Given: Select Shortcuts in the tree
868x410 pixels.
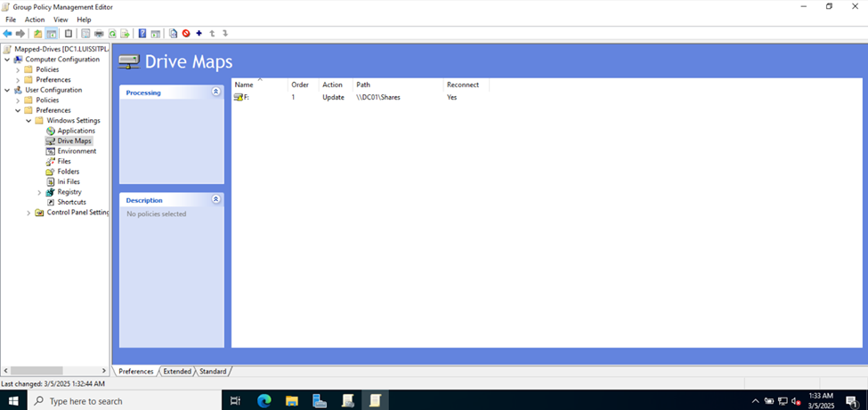Looking at the screenshot, I should [x=72, y=202].
